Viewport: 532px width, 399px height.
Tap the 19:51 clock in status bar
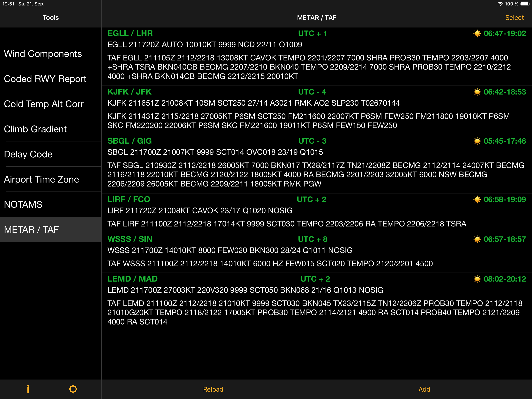pyautogui.click(x=8, y=4)
